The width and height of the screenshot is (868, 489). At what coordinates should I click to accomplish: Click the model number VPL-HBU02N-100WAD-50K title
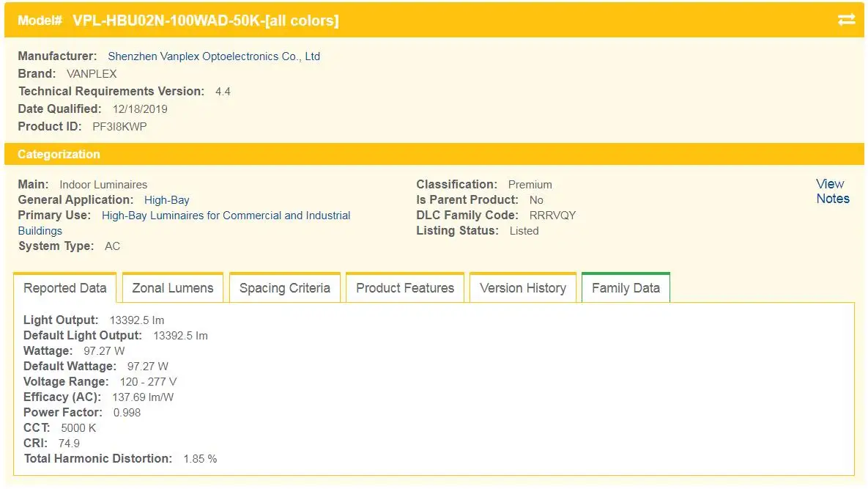click(x=205, y=21)
